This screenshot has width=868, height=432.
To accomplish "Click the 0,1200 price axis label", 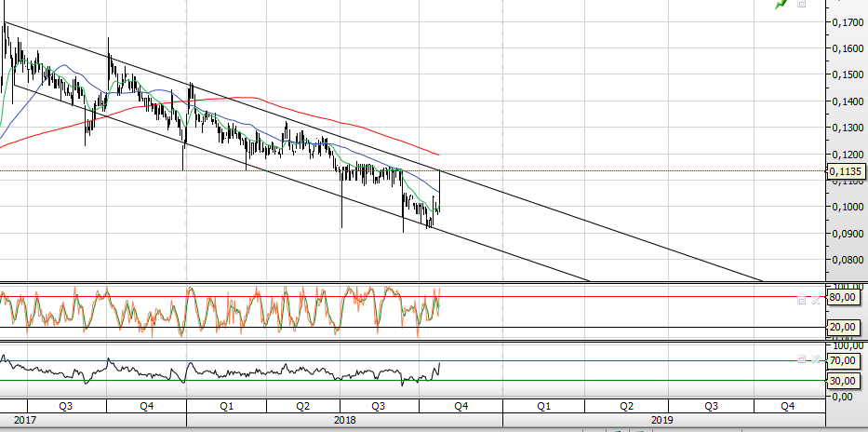I will (x=848, y=154).
